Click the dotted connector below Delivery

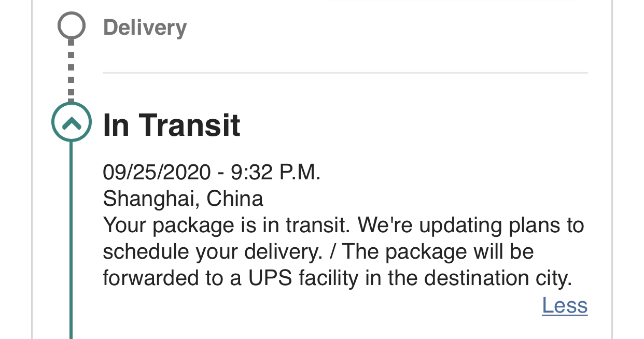71,71
